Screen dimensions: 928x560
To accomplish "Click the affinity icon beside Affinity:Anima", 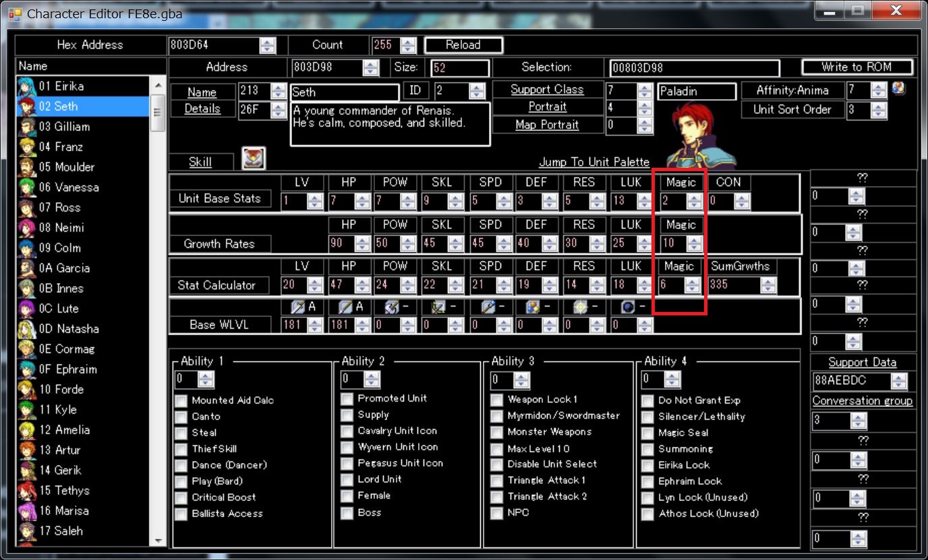I will coord(898,88).
